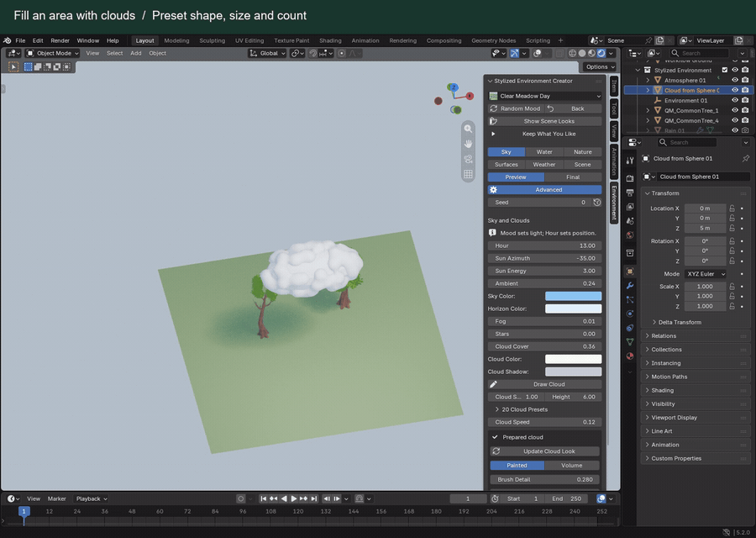The image size is (756, 538).
Task: Open the Tool properties tab icon
Action: (x=630, y=161)
